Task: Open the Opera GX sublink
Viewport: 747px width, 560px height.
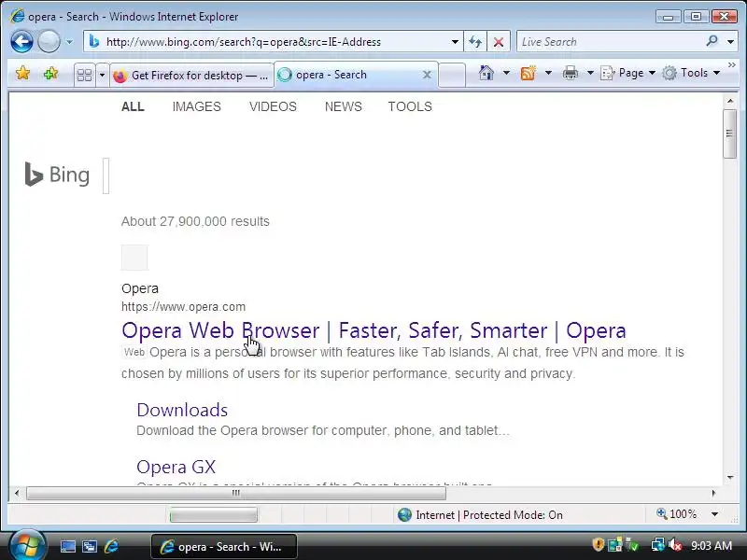Action: [176, 468]
